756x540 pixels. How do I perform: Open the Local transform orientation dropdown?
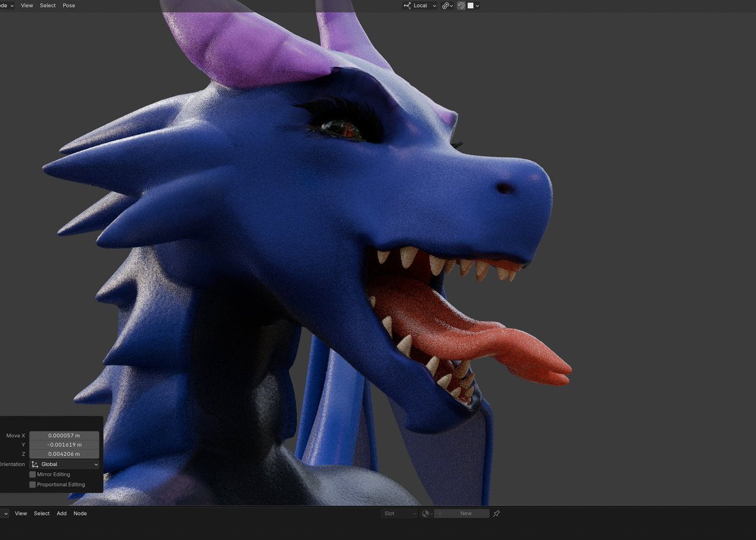point(420,5)
